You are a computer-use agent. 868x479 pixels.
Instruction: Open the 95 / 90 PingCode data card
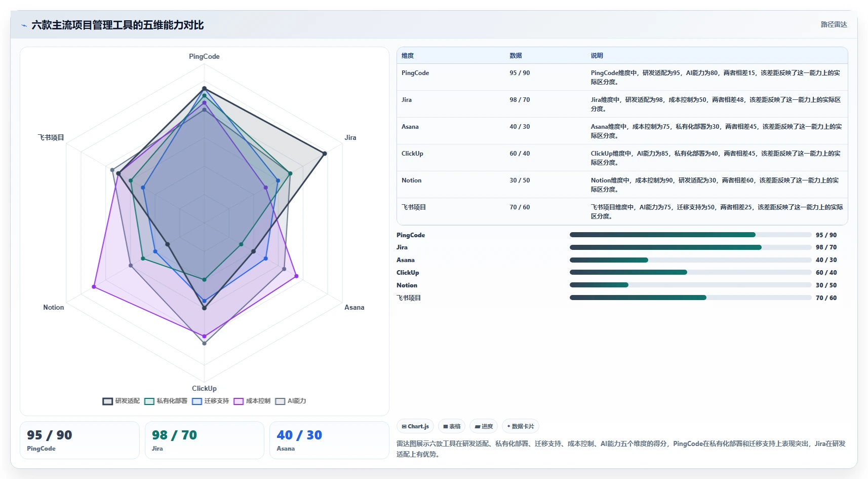[x=80, y=440]
